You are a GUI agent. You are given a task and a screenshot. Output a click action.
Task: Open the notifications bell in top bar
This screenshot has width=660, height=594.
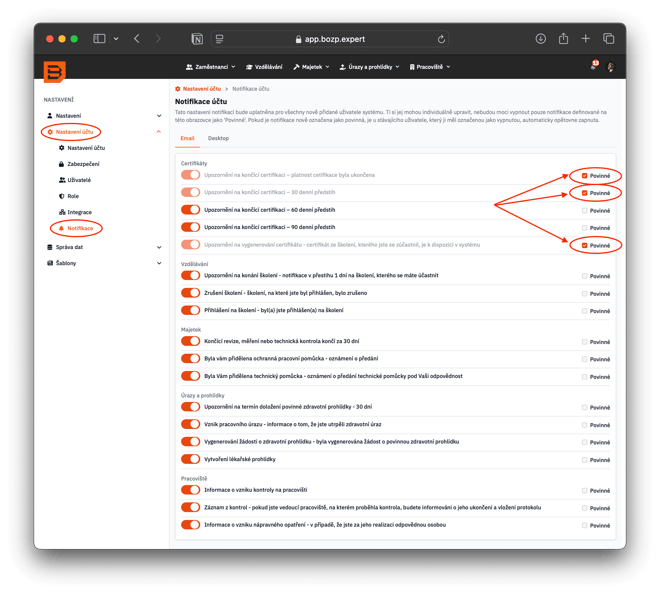[593, 67]
